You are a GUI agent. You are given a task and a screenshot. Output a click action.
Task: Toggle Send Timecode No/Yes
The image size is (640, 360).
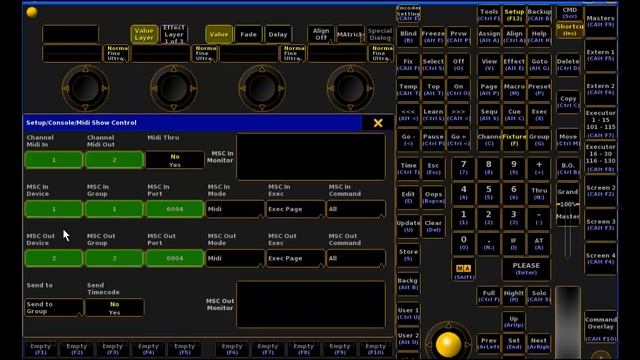(115, 308)
